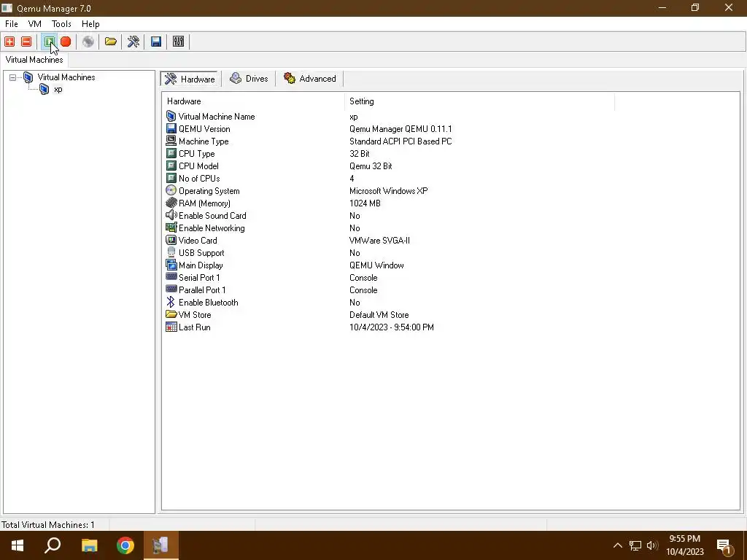Image resolution: width=747 pixels, height=560 pixels.
Task: Open the notification center icon
Action: (724, 547)
